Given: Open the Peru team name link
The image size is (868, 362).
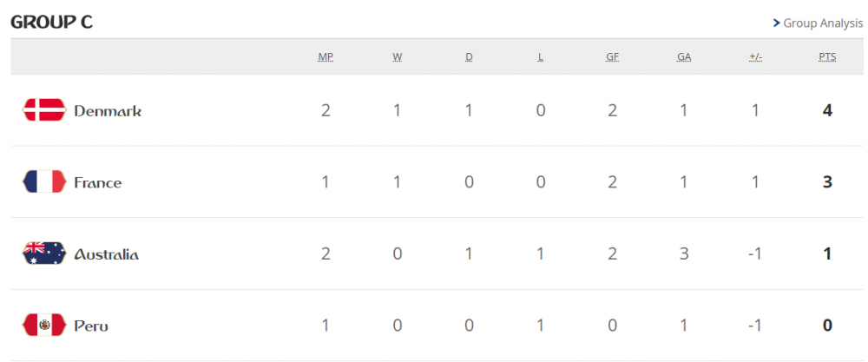Looking at the screenshot, I should pyautogui.click(x=91, y=326).
